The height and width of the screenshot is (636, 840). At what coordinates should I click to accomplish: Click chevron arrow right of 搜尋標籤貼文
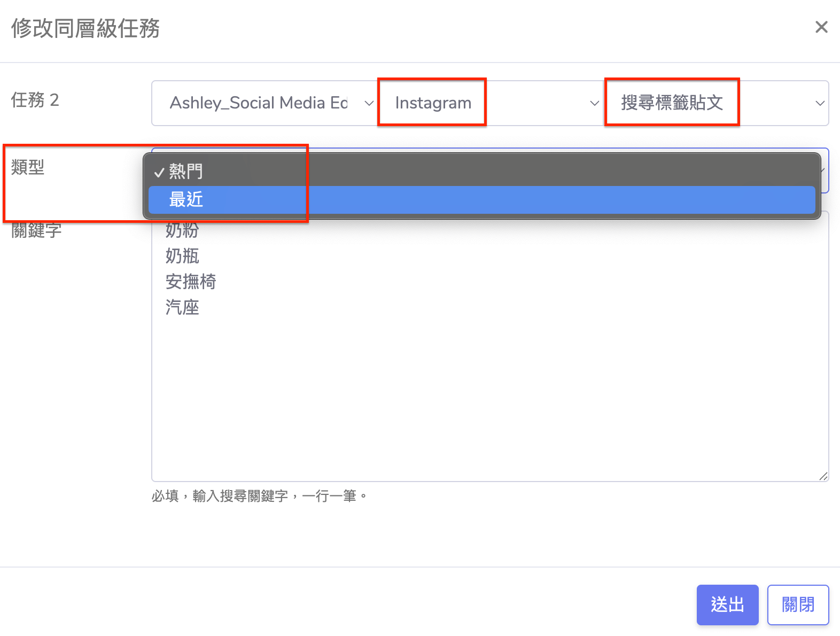click(x=820, y=103)
